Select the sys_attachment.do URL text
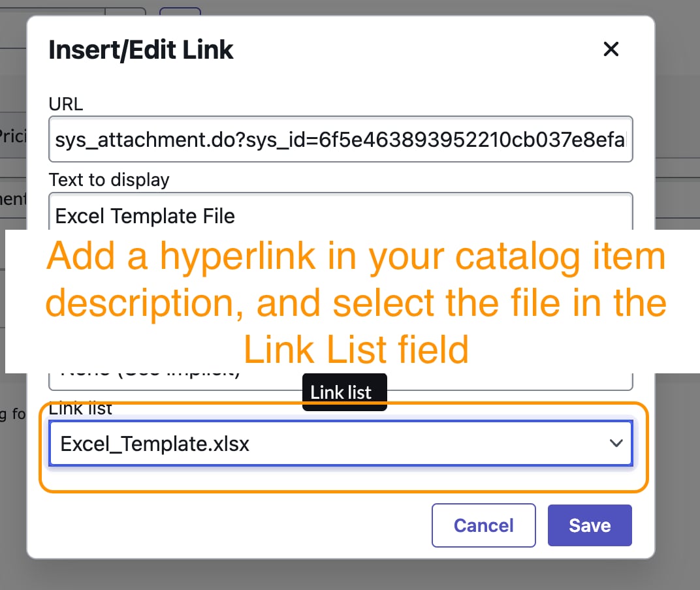Screen dimensions: 700x590 click(340, 139)
